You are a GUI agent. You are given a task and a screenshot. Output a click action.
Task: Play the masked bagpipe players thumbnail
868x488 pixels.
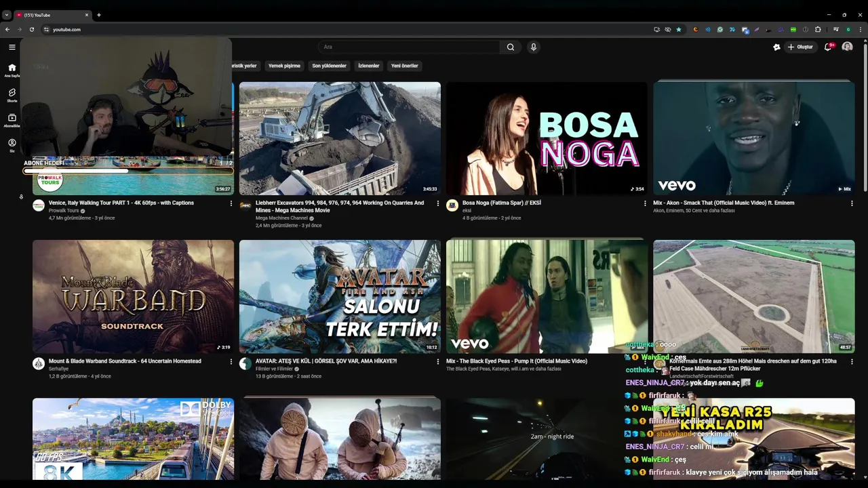[x=340, y=439]
